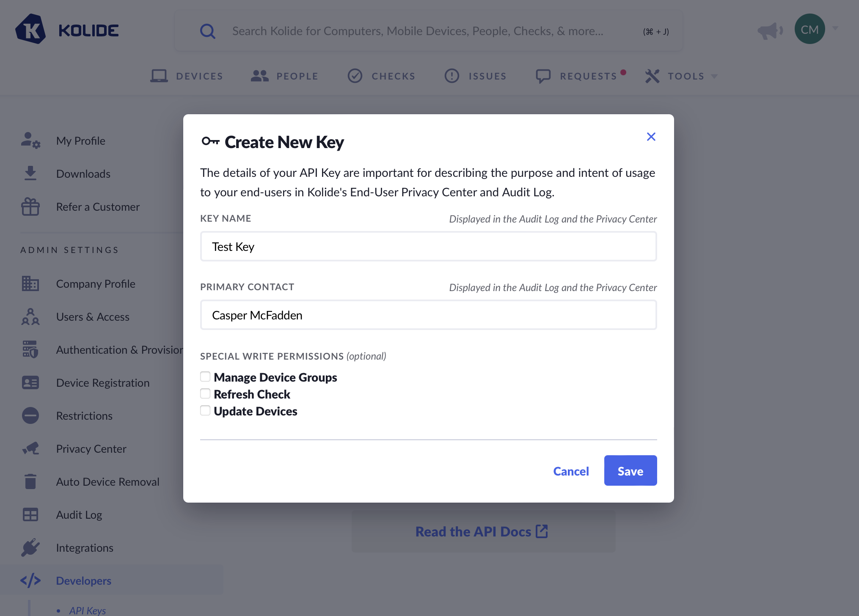
Task: Click the Key Name input field
Action: point(428,246)
